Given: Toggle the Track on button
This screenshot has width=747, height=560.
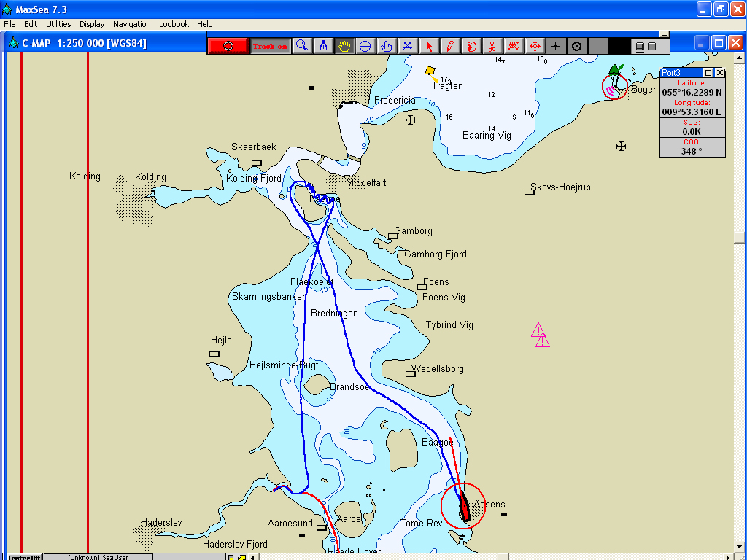Looking at the screenshot, I should 270,46.
